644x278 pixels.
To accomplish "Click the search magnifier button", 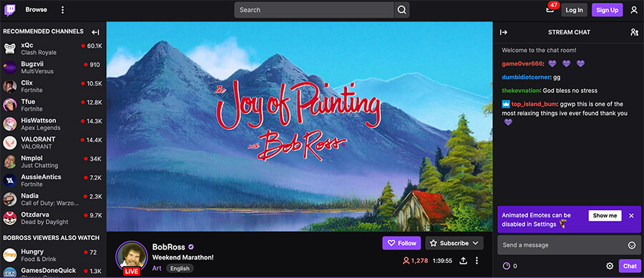I will 401,10.
